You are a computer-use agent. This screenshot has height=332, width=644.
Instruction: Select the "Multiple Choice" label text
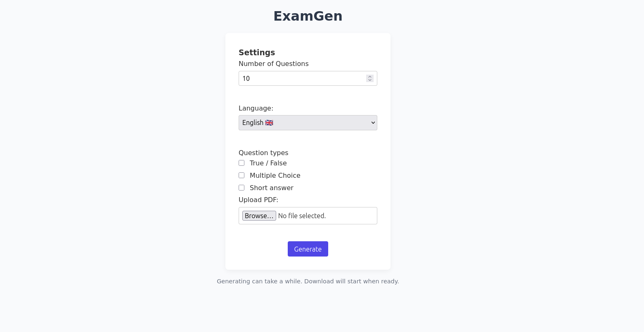click(275, 175)
